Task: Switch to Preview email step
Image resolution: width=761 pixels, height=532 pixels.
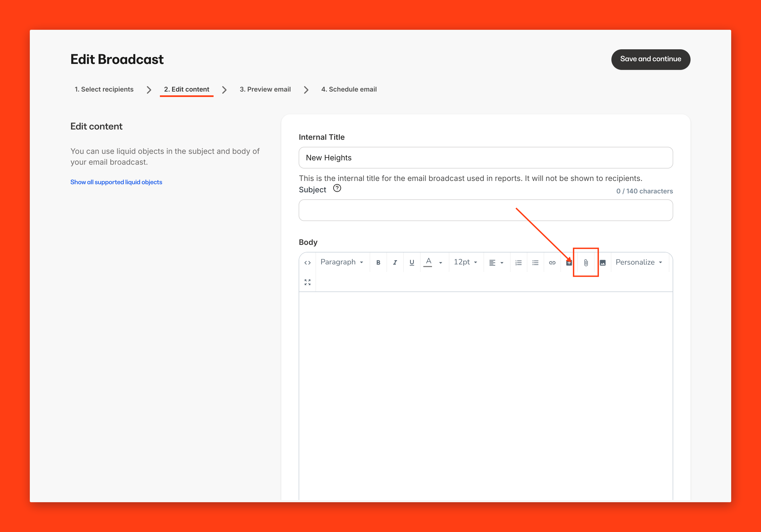Action: pyautogui.click(x=265, y=89)
